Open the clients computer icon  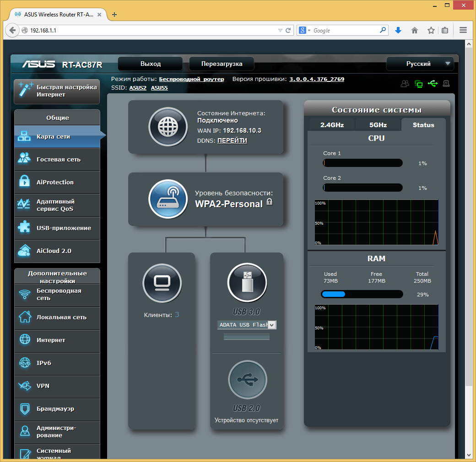pos(162,283)
